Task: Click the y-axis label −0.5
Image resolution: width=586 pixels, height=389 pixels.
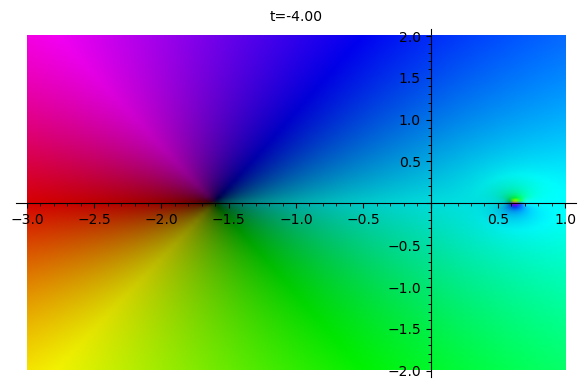Action: tap(405, 246)
